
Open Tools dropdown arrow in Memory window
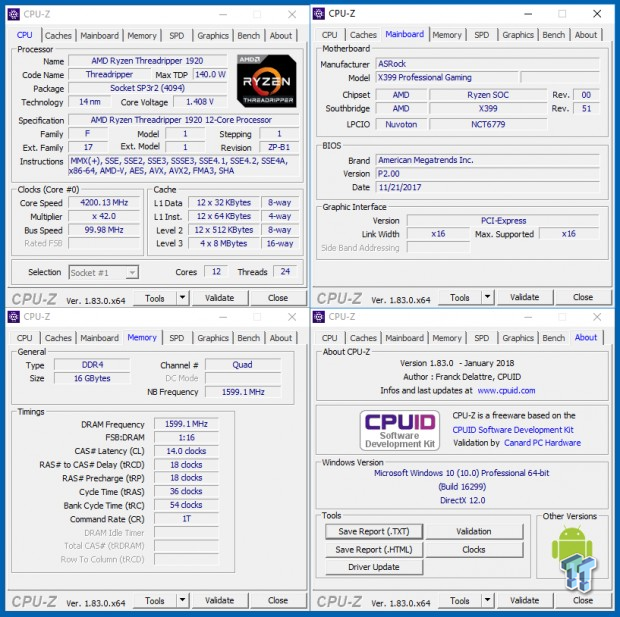click(x=182, y=600)
